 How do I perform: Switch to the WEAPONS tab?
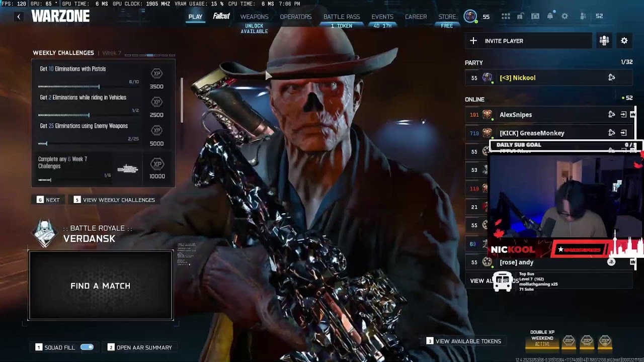coord(254,17)
